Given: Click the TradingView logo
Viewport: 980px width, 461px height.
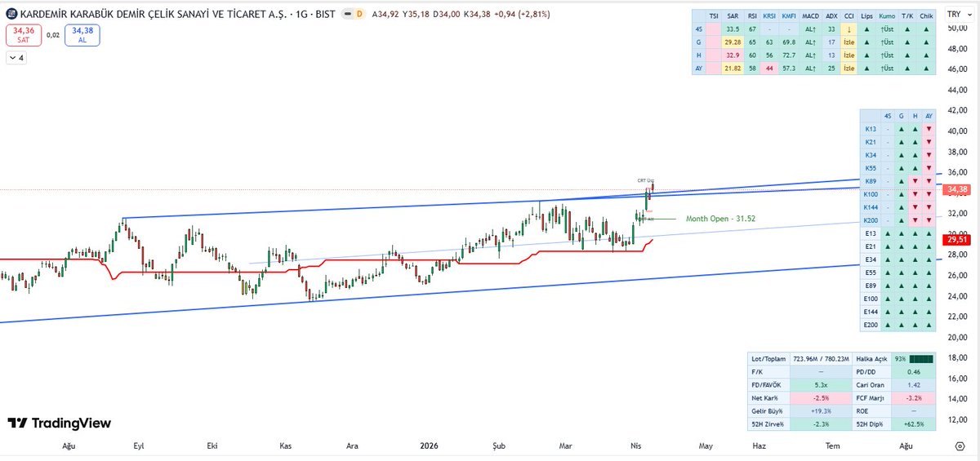Looking at the screenshot, I should coord(59,423).
